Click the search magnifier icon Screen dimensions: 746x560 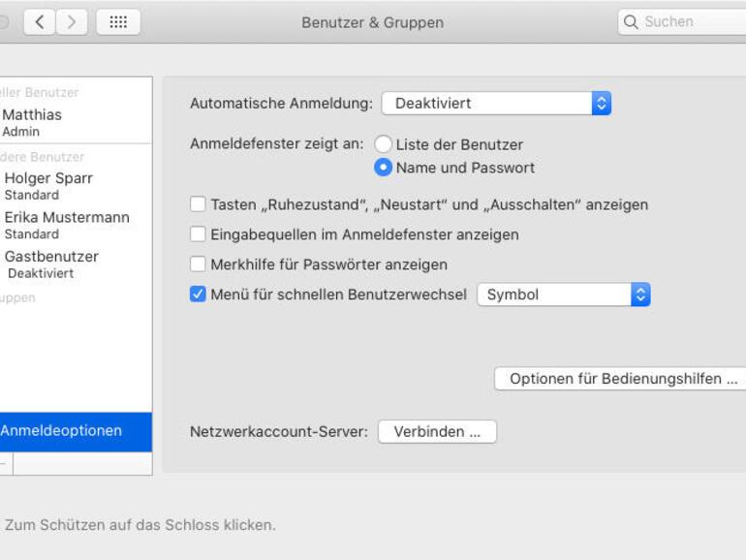[632, 21]
